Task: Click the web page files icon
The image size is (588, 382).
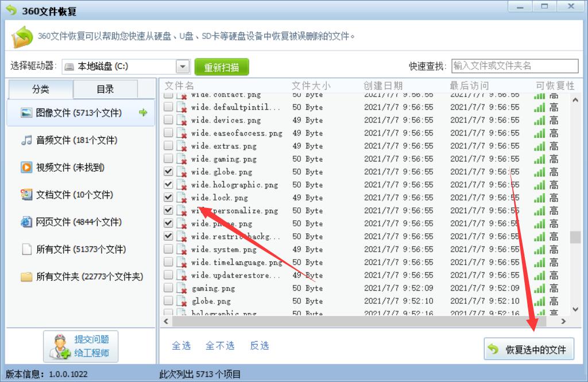Action: point(26,222)
